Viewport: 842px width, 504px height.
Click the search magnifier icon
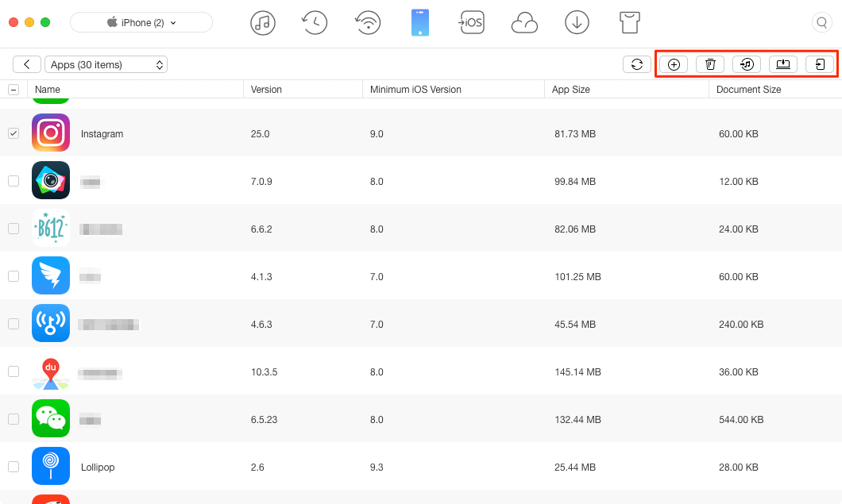click(821, 22)
